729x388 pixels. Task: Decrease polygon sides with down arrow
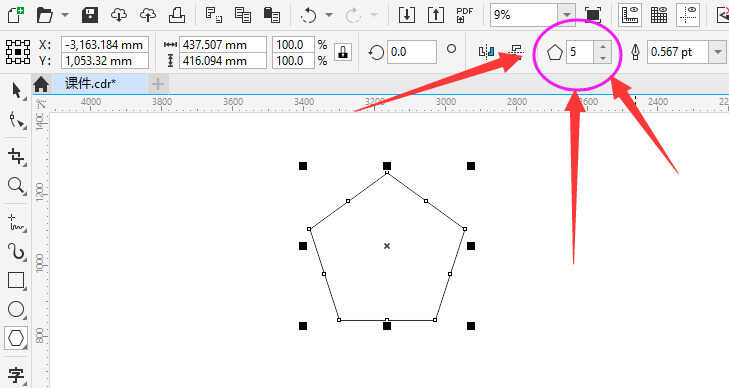(603, 58)
